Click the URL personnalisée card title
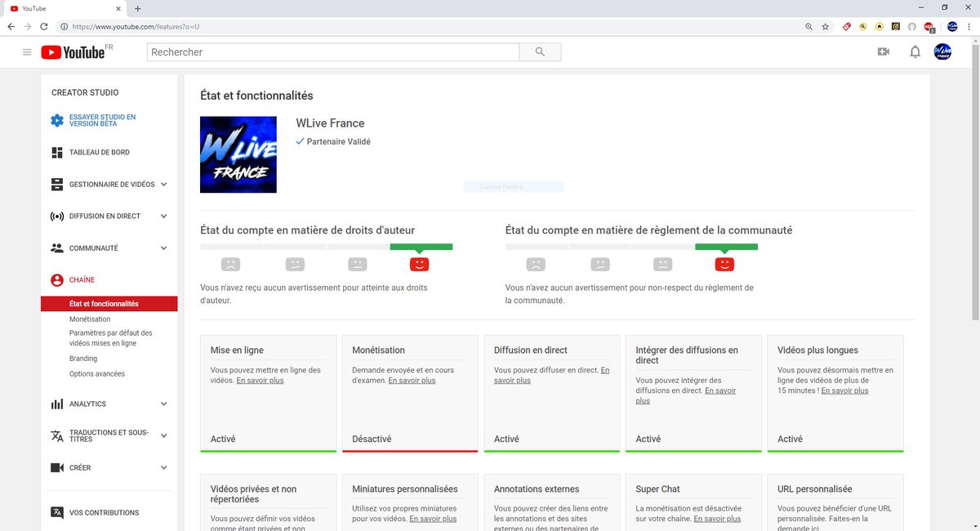Viewport: 980px width, 531px height. (x=815, y=489)
